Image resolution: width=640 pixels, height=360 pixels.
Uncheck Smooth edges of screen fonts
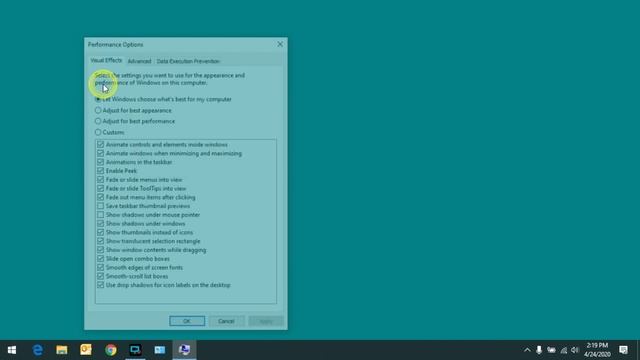[100, 267]
